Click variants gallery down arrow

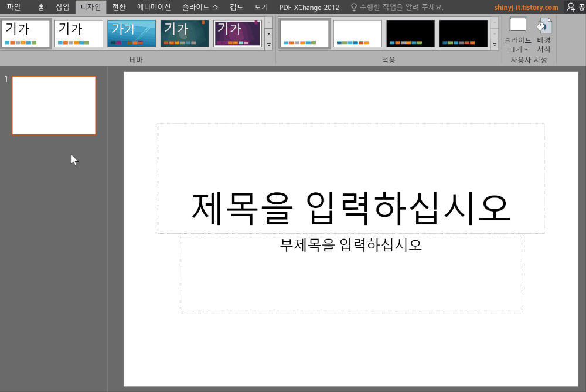(x=495, y=33)
